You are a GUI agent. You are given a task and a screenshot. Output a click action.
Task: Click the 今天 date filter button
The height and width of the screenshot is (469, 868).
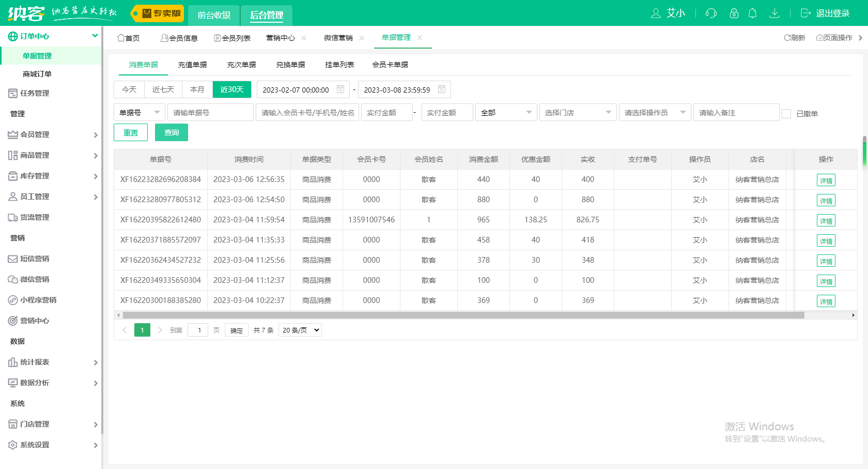[x=129, y=89]
